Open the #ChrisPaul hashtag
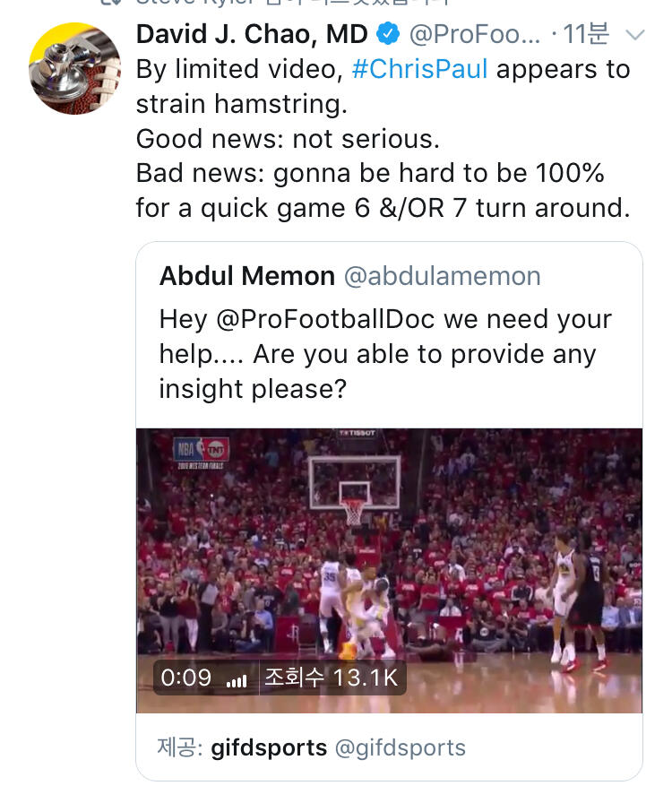The width and height of the screenshot is (672, 803). 419,69
